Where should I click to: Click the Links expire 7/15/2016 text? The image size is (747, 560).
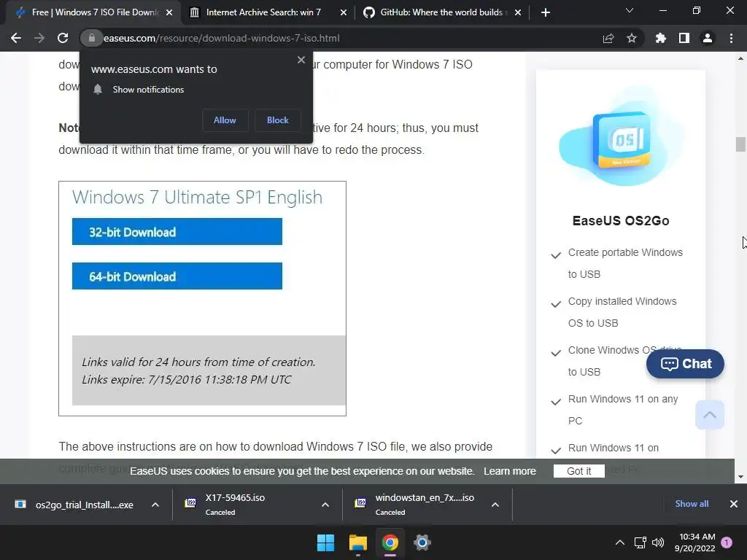tap(186, 379)
